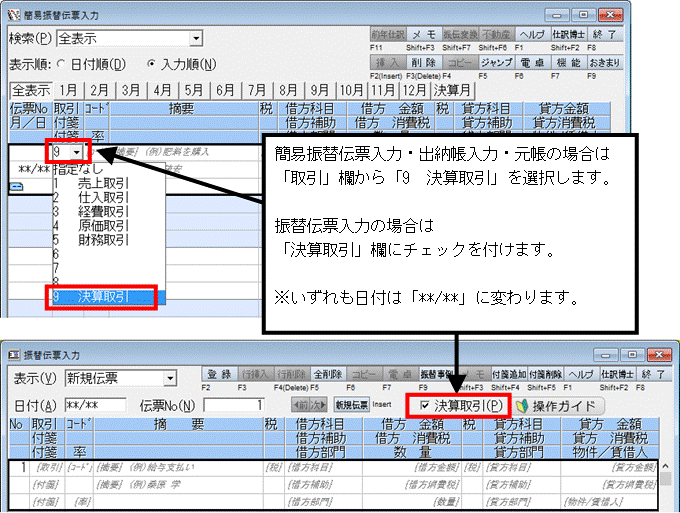The height and width of the screenshot is (513, 680).
Task: Open 電卓 F6 in 簡易振替伝票入力 toolbar
Action: point(532,62)
